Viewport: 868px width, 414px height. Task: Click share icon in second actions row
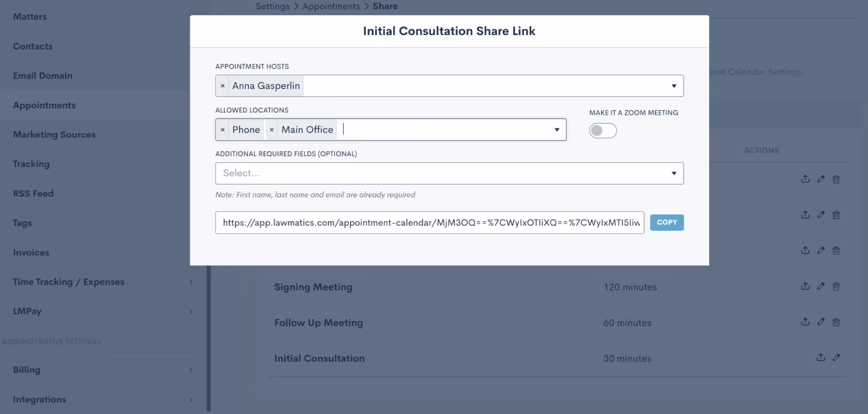pos(805,214)
